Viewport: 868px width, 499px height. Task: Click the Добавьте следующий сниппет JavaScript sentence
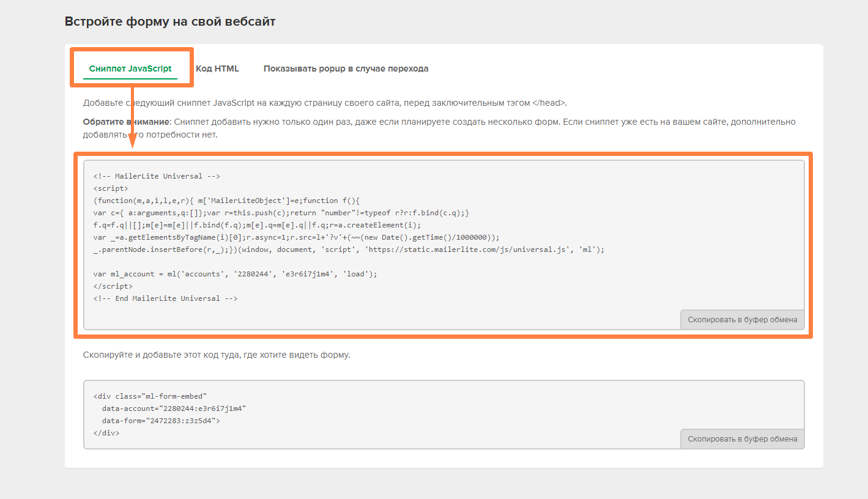(325, 103)
